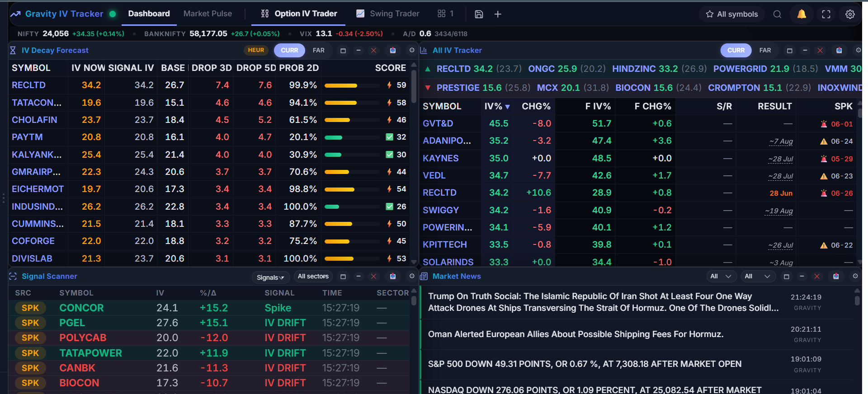Open the RECLTD symbol in IV Decay Forecast
This screenshot has height=394, width=868.
[28, 85]
